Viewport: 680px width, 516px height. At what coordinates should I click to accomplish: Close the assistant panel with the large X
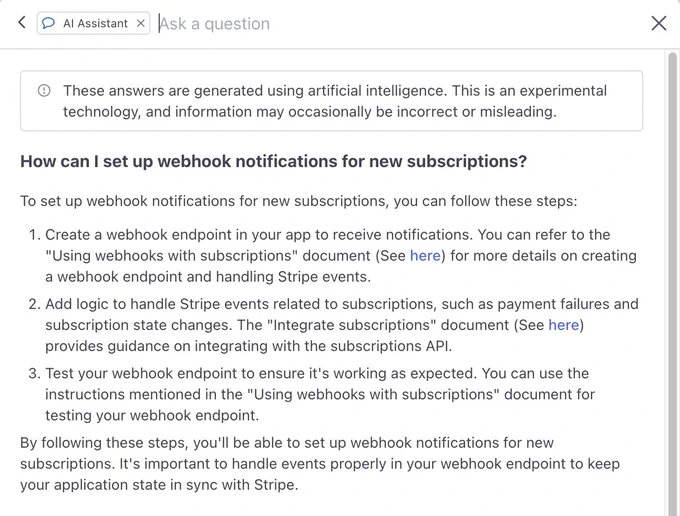[x=659, y=23]
